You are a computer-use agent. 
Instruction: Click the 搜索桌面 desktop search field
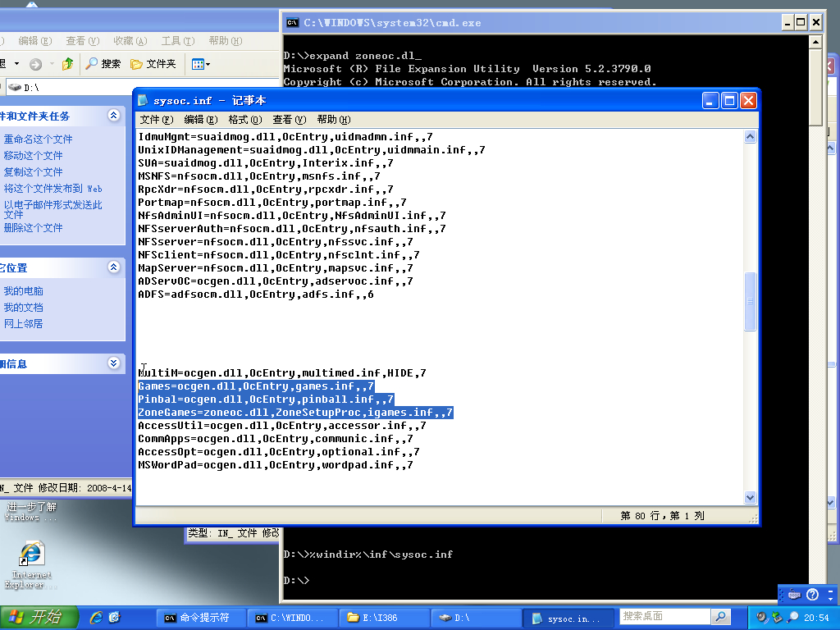[x=664, y=617]
